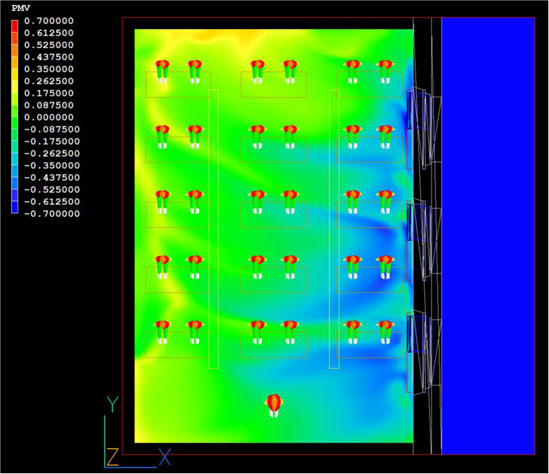Select the right tall vertical partition outline
This screenshot has width=549, height=474.
click(334, 229)
